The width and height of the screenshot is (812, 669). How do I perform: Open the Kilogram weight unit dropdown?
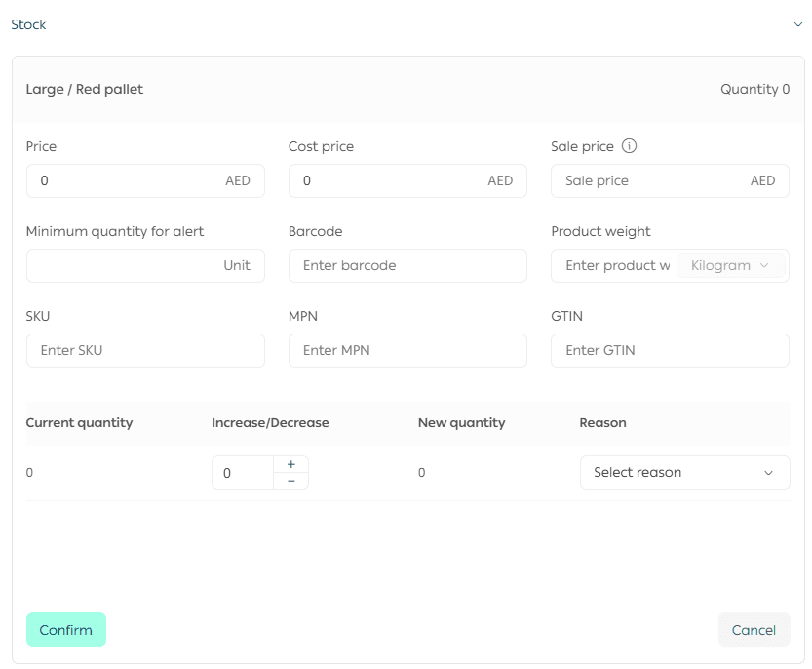tap(730, 265)
